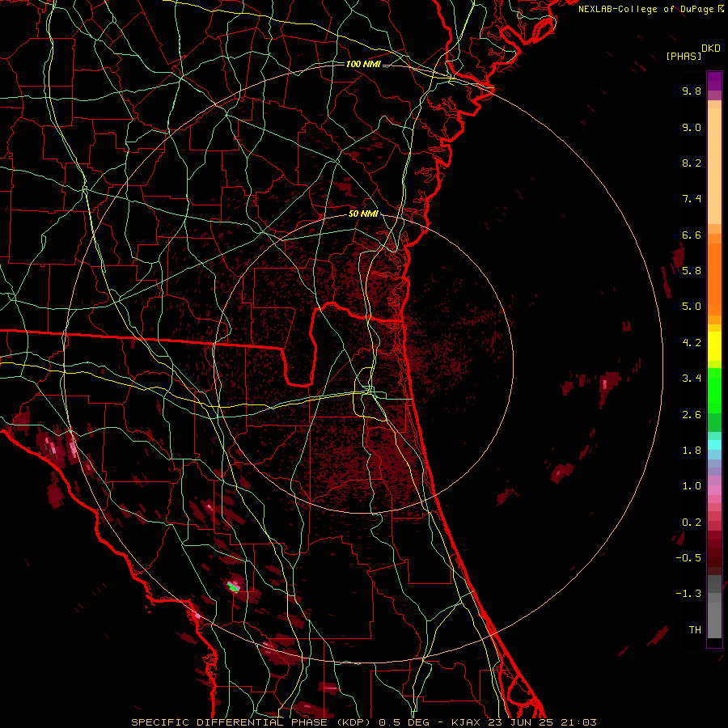This screenshot has width=728, height=728.
Task: Click the 8.2 scale value
Action: pyautogui.click(x=692, y=163)
